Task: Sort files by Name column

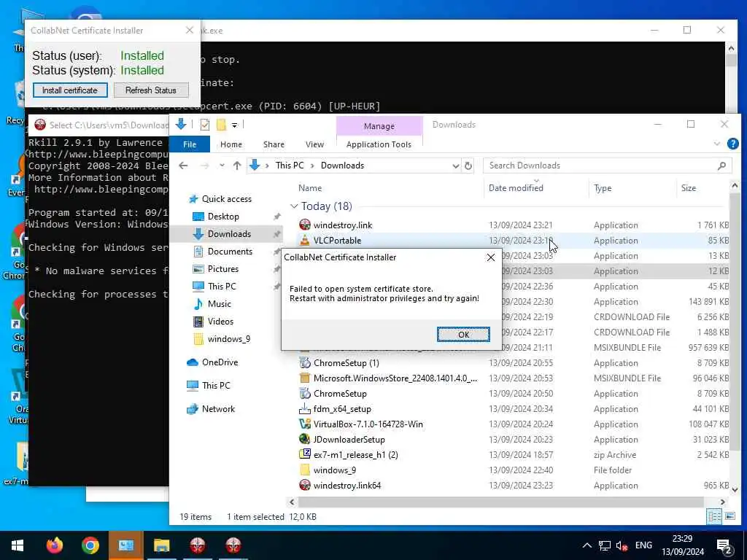Action: click(x=310, y=188)
